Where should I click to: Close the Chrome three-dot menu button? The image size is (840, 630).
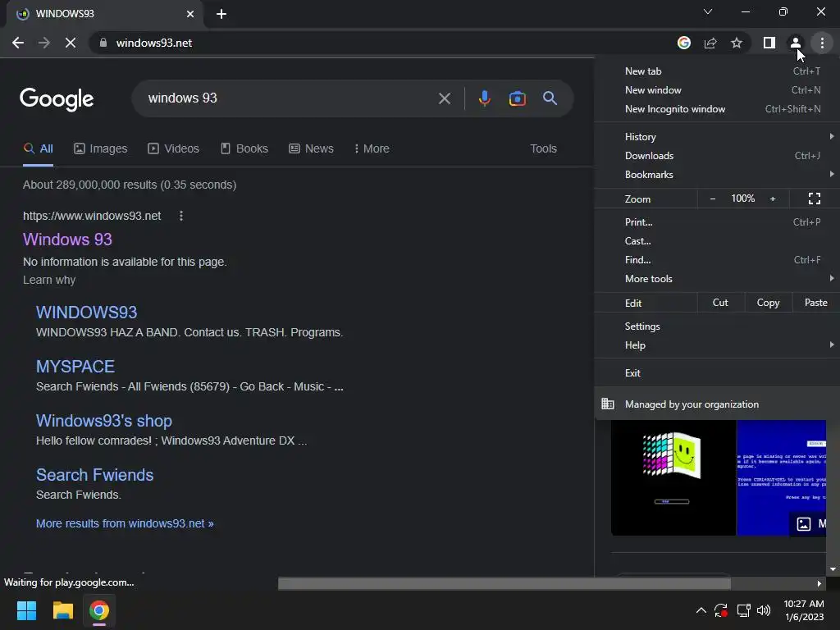coord(822,43)
